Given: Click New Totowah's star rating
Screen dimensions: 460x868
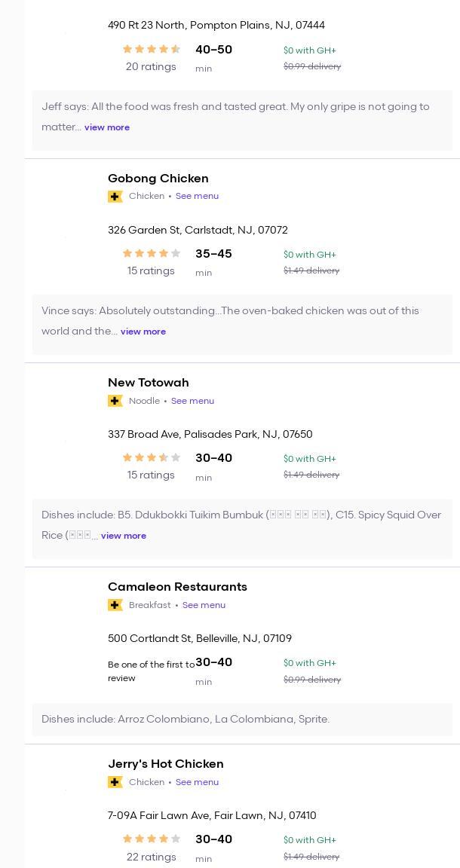Looking at the screenshot, I should tap(152, 458).
